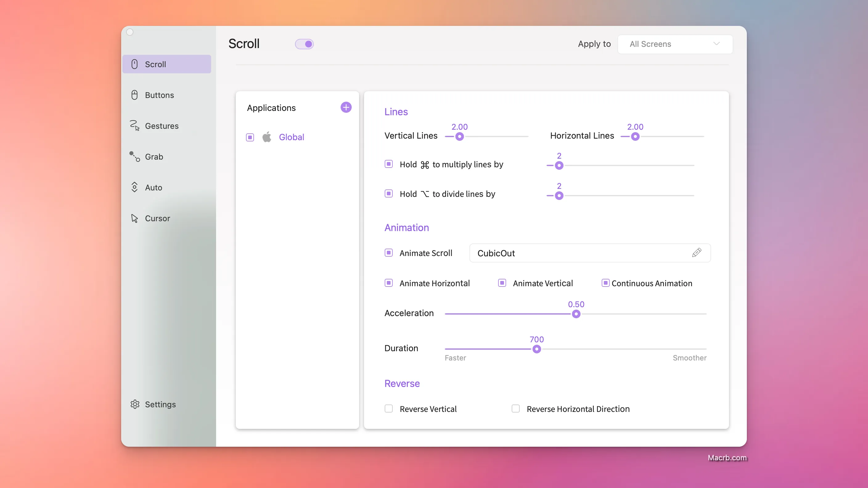868x488 pixels.
Task: Enable Reverse Horizontal Direction checkbox
Action: [515, 409]
